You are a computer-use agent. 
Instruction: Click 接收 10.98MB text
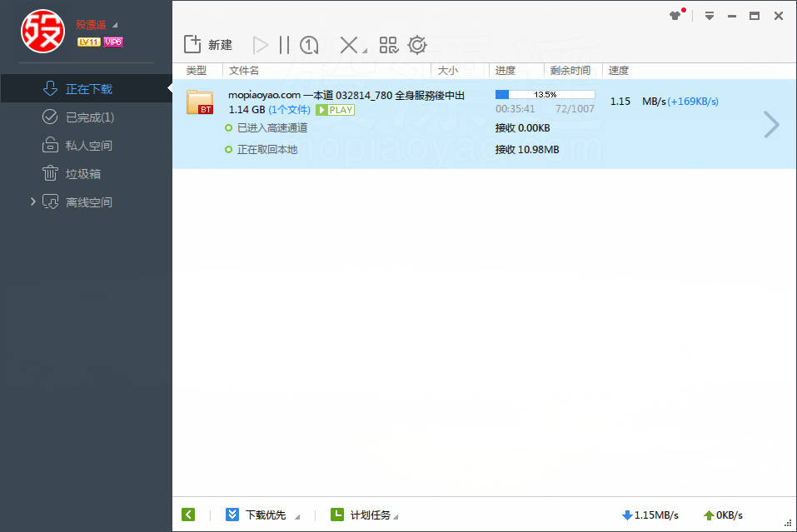[527, 149]
